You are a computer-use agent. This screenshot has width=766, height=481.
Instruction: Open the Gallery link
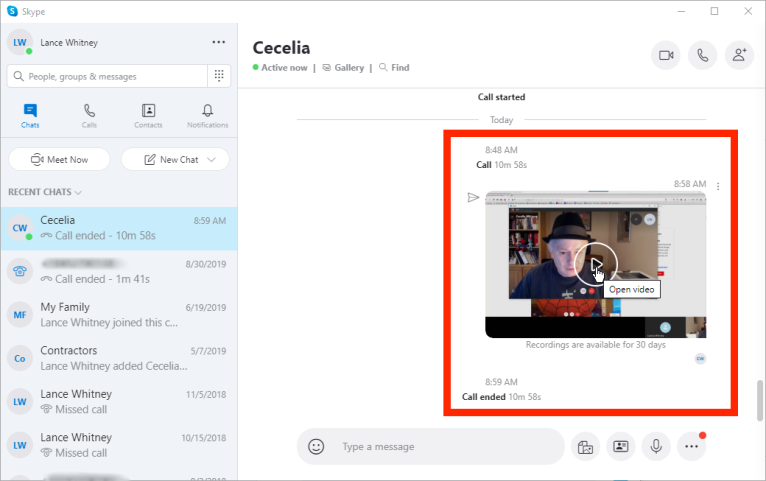[343, 67]
